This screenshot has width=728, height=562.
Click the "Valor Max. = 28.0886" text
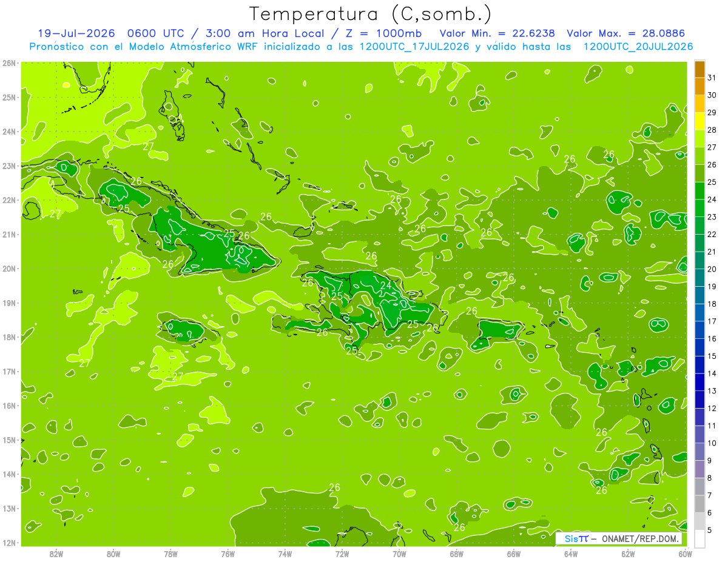click(627, 33)
